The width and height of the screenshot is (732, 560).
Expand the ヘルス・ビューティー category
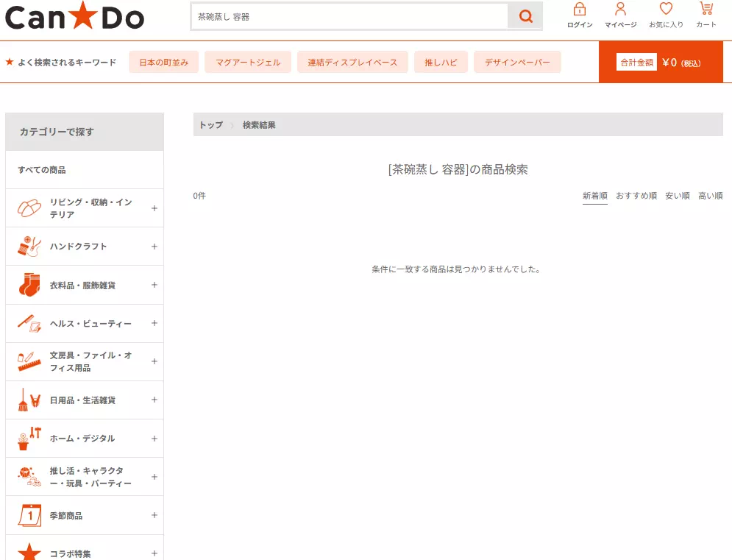click(x=154, y=323)
